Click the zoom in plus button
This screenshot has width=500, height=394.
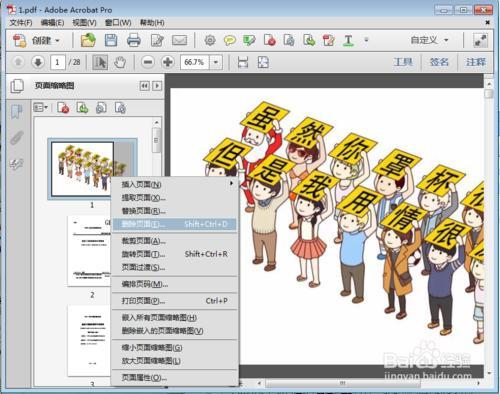click(168, 62)
